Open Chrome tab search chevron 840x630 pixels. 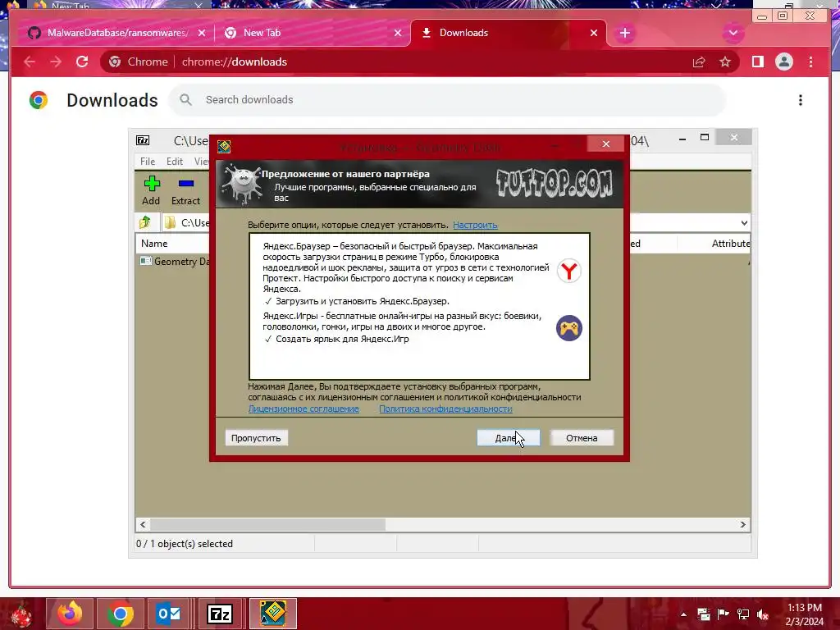pos(733,33)
